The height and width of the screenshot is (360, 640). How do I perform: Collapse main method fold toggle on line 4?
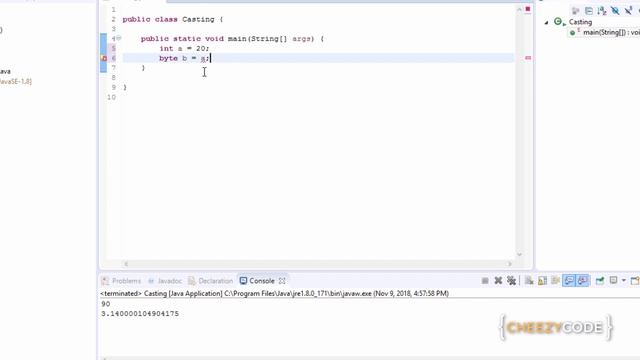[x=119, y=38]
